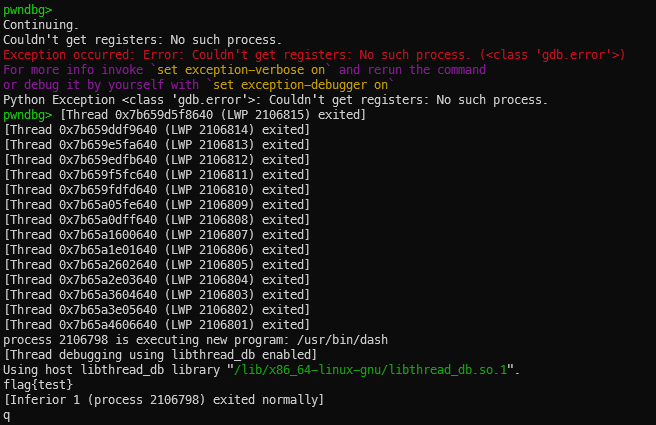Click the Python Exception gdb.error line

(x=275, y=100)
